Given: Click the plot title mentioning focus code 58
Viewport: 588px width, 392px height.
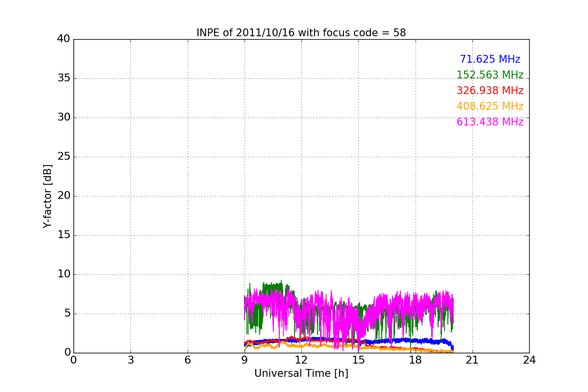Looking at the screenshot, I should pyautogui.click(x=301, y=33).
